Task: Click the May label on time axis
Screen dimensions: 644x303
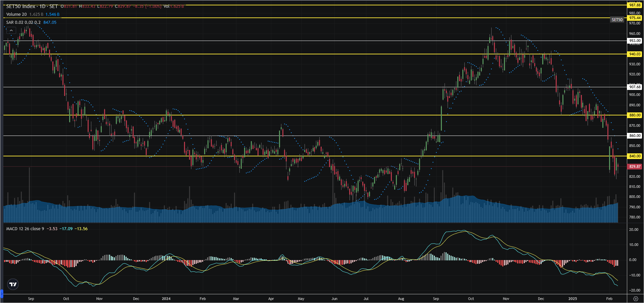Action: (301, 299)
